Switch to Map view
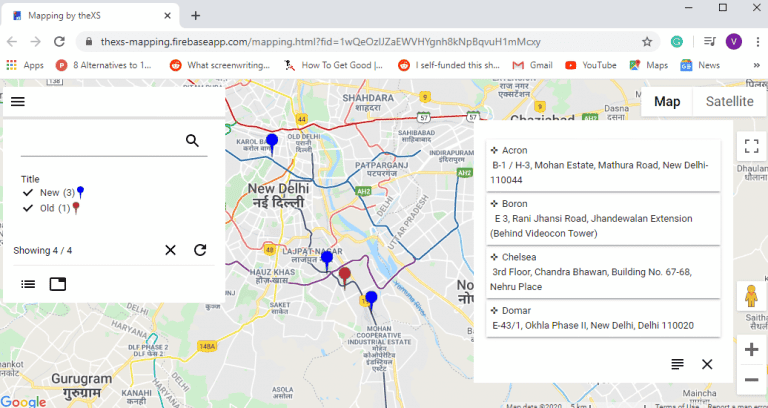 (x=667, y=101)
